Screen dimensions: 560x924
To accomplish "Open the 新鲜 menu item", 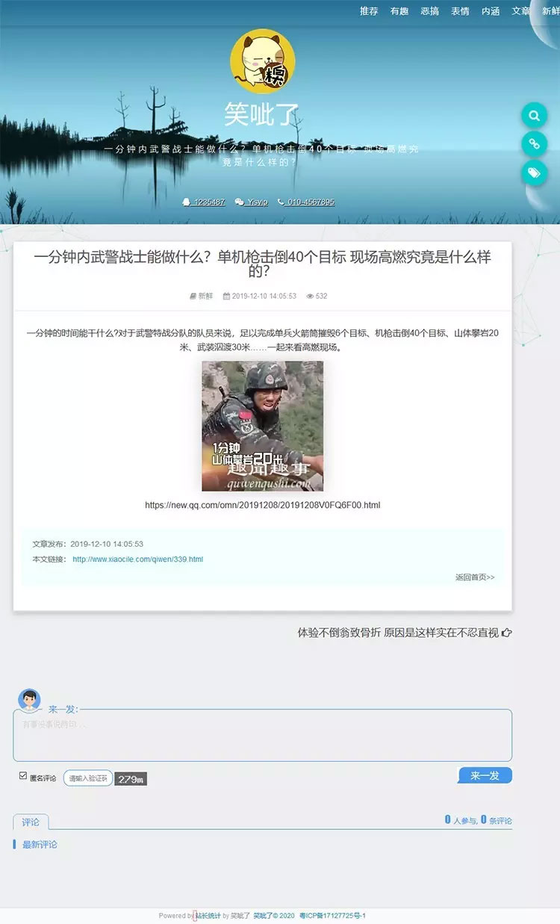I will (x=551, y=11).
